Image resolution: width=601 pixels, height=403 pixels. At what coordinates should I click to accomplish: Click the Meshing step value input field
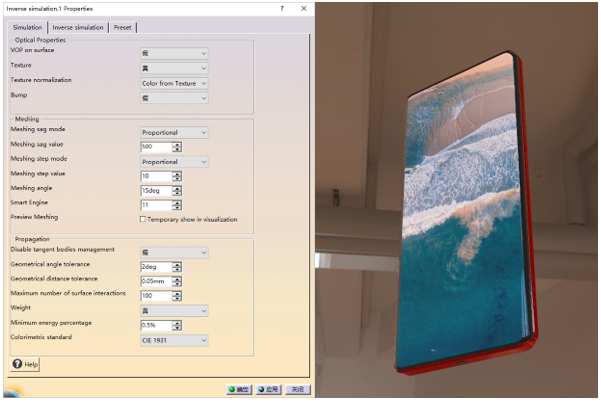(155, 176)
